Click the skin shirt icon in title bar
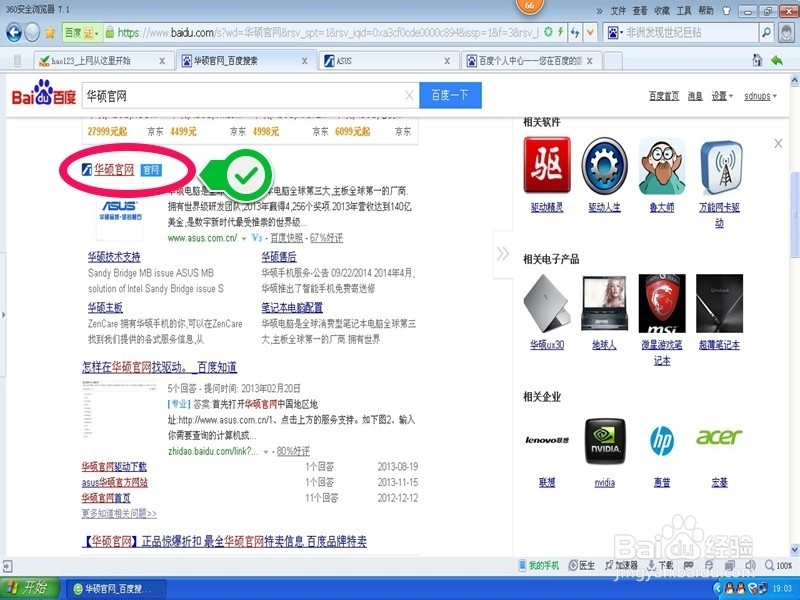This screenshot has height=600, width=800. point(727,10)
